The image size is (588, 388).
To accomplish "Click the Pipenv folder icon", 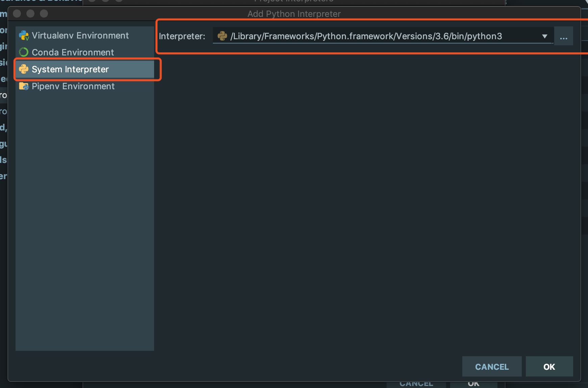I will click(x=24, y=86).
